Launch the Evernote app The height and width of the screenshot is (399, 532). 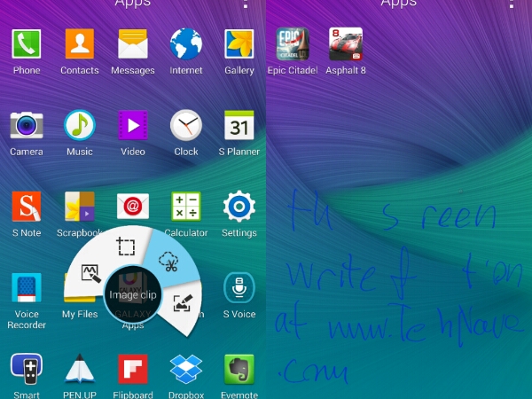tap(239, 369)
